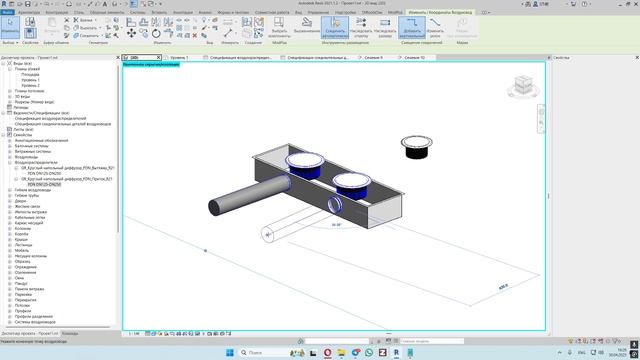Open the steering wheel on navigation bar
The image size is (640, 360).
click(x=541, y=112)
